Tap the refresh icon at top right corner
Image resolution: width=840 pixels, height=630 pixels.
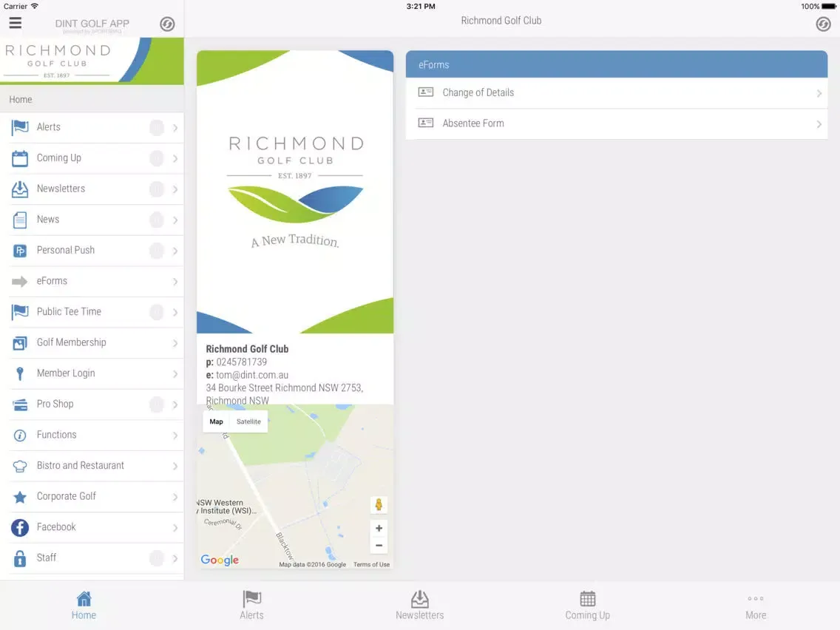[823, 24]
